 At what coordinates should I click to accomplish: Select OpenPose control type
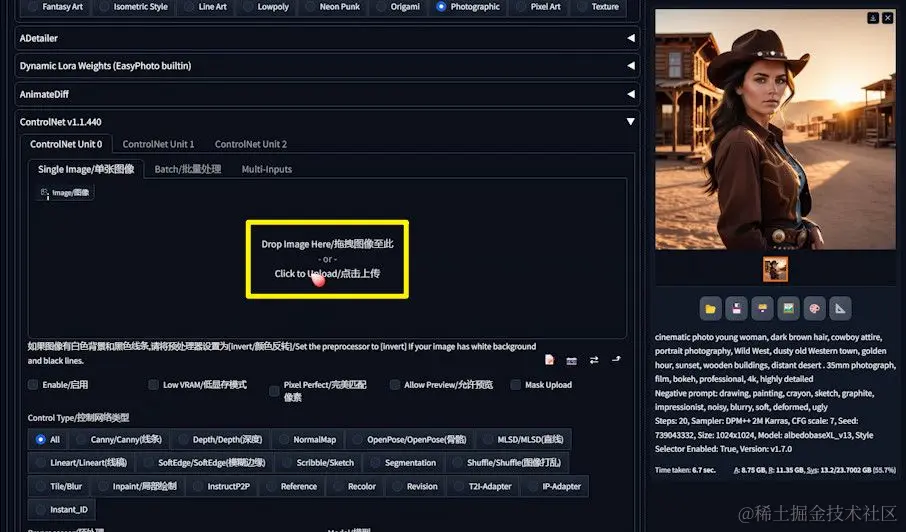point(410,440)
